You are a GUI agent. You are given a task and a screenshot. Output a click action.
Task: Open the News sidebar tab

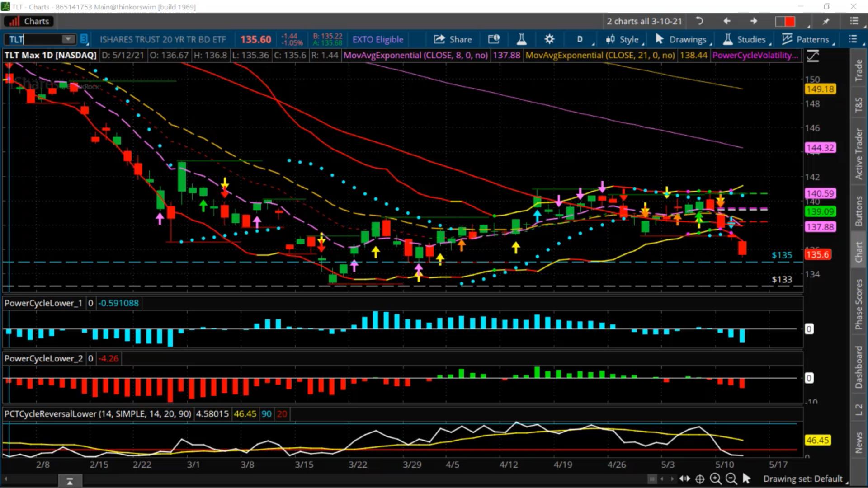[x=859, y=442]
